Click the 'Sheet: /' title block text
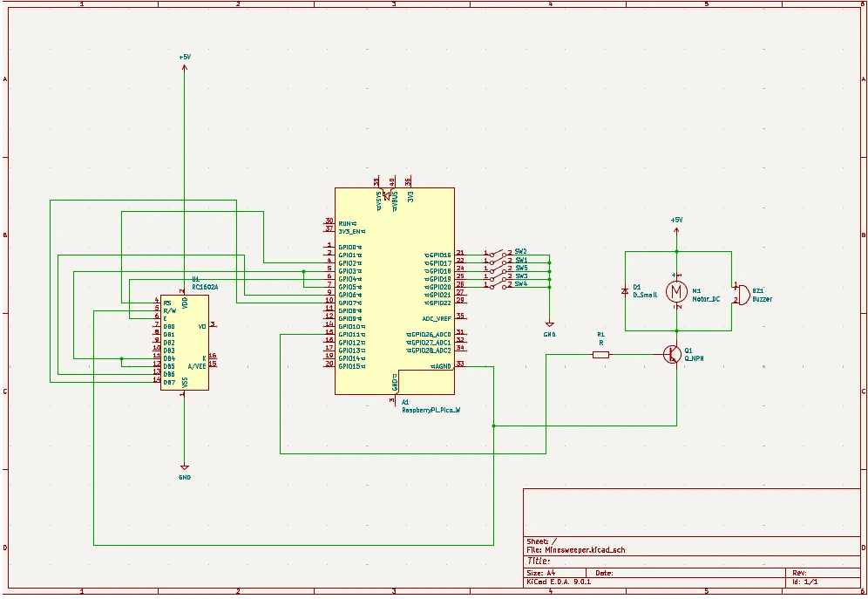 (x=541, y=541)
